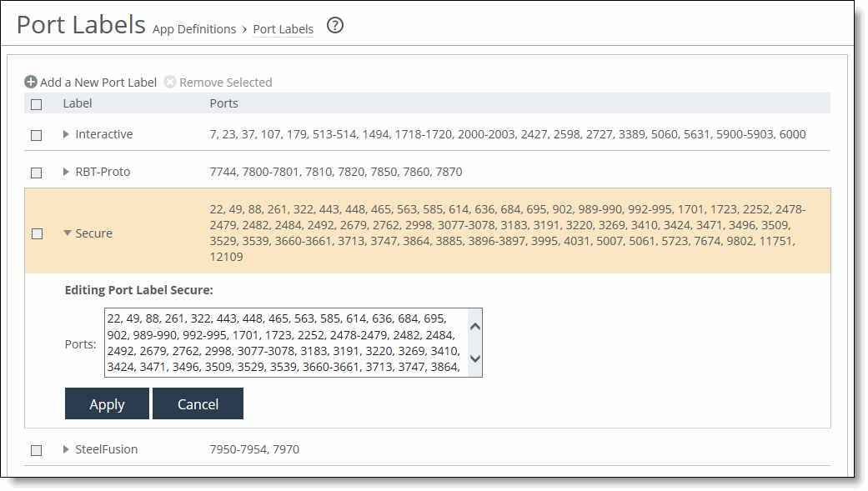Check the checkbox for the RBT-Proto row
Screen dimensions: 868x491
tap(36, 172)
